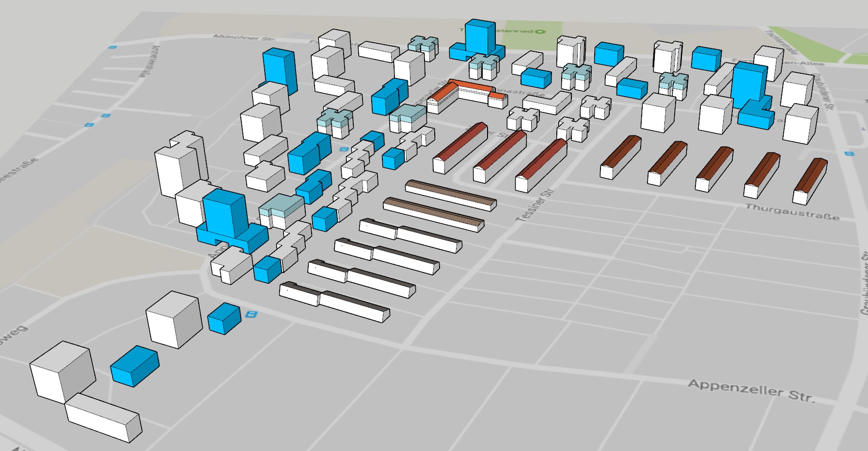
Task: Select the green station marker next to 'sternried'
Action: tap(540, 32)
